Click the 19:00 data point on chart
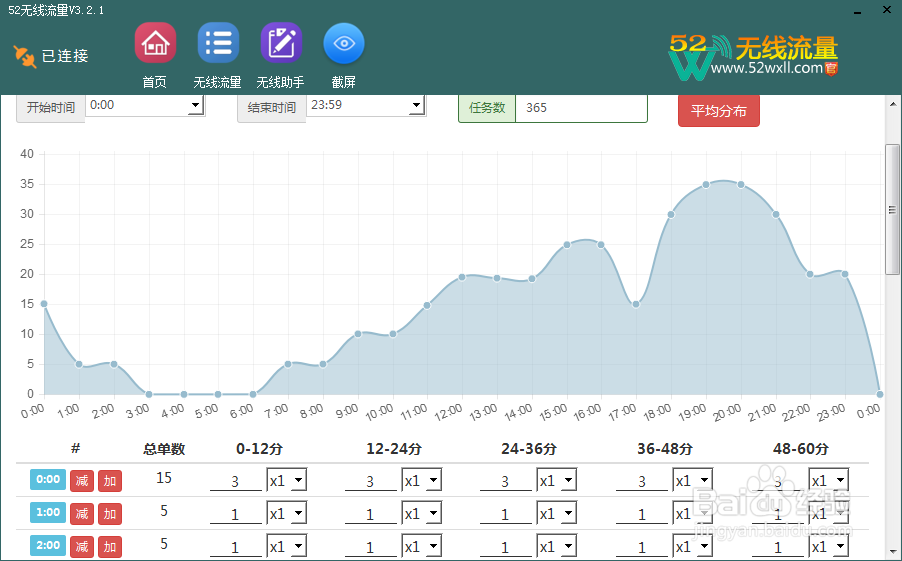902x561 pixels. click(706, 185)
